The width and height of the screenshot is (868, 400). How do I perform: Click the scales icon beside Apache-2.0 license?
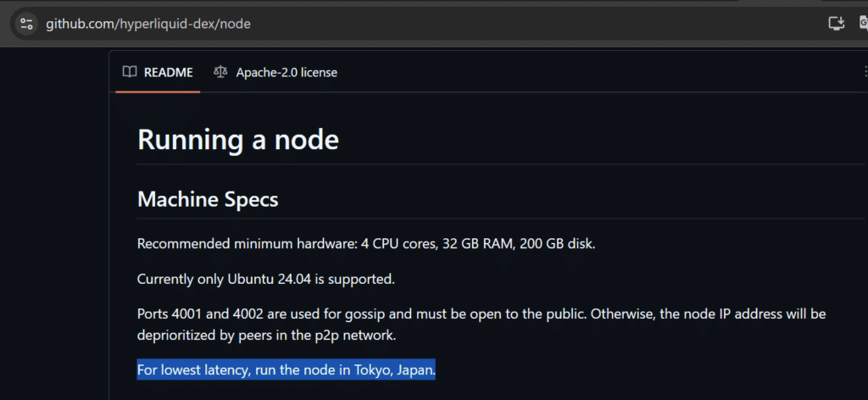(x=220, y=73)
